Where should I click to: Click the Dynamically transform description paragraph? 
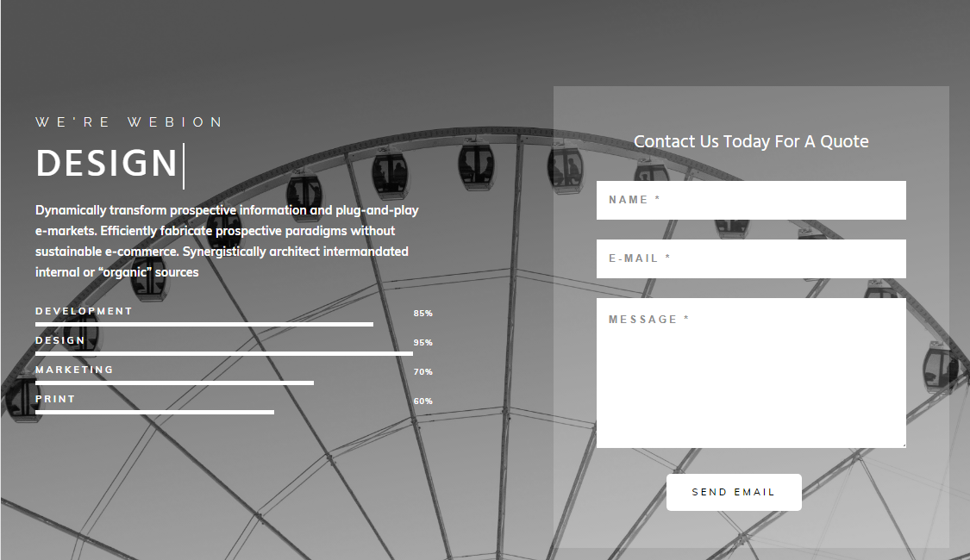tap(227, 241)
